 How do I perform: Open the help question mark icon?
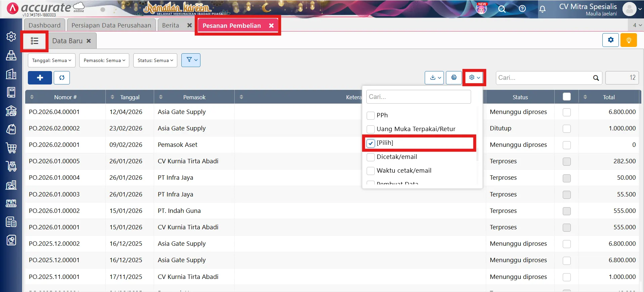click(522, 9)
